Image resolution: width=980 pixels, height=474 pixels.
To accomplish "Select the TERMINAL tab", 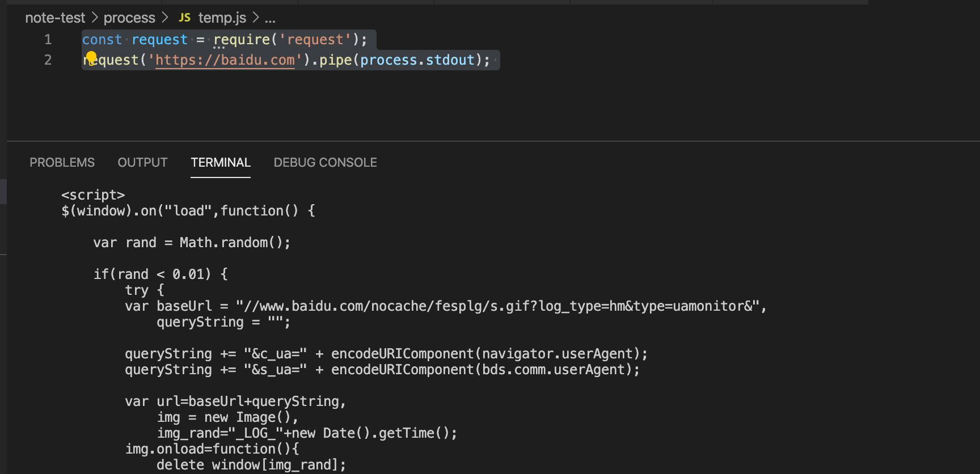I will 221,163.
